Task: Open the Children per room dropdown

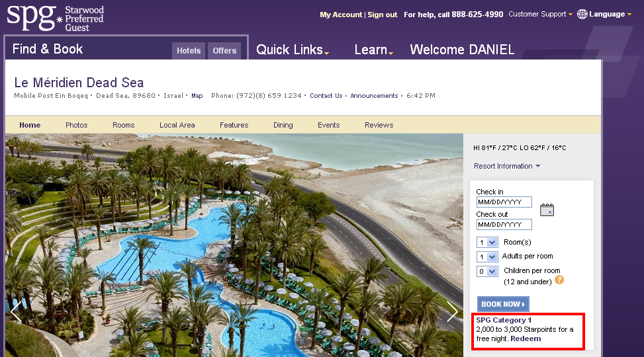Action: pyautogui.click(x=487, y=271)
